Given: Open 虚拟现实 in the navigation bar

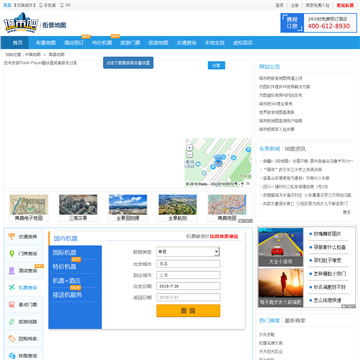Looking at the screenshot, I should click(x=243, y=43).
